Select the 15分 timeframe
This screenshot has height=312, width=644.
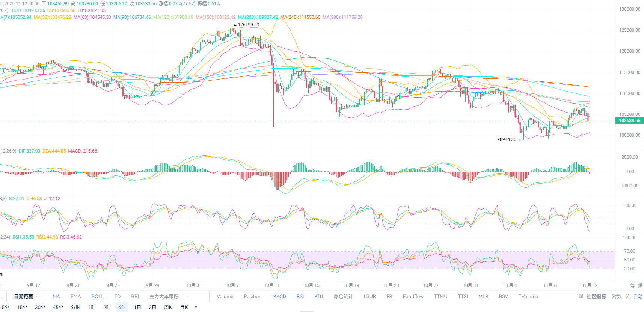pos(22,307)
